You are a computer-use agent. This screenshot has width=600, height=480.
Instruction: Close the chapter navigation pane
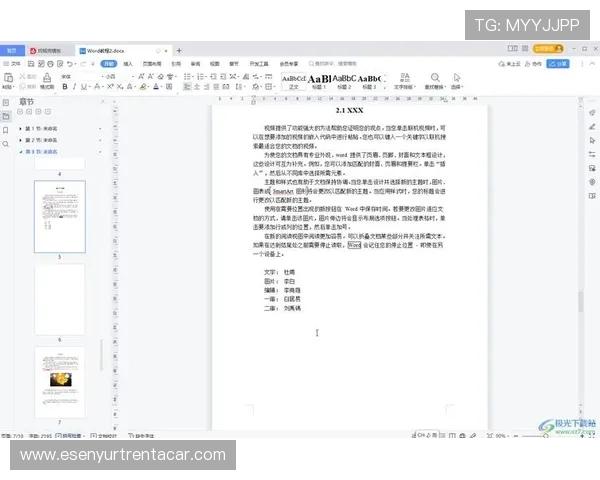point(103,101)
